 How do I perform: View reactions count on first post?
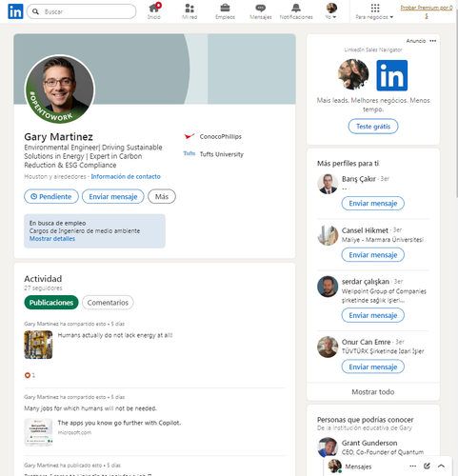click(x=30, y=375)
